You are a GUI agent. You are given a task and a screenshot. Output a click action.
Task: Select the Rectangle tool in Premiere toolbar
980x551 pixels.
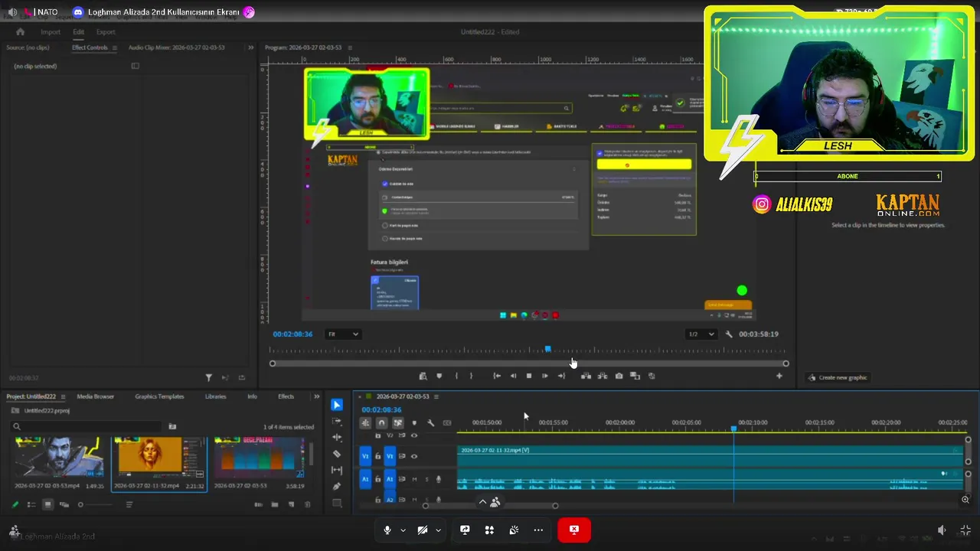[337, 503]
